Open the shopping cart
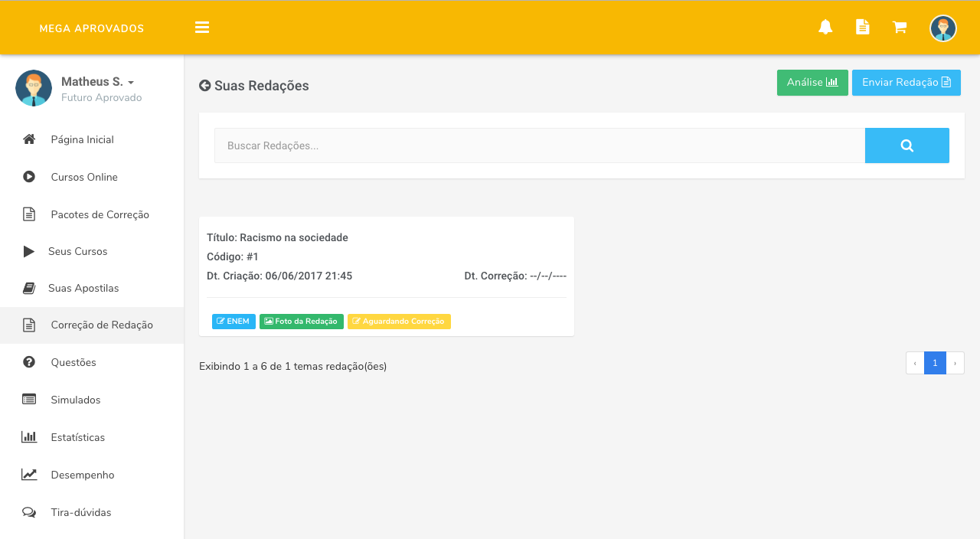Viewport: 980px width, 539px height. [900, 28]
